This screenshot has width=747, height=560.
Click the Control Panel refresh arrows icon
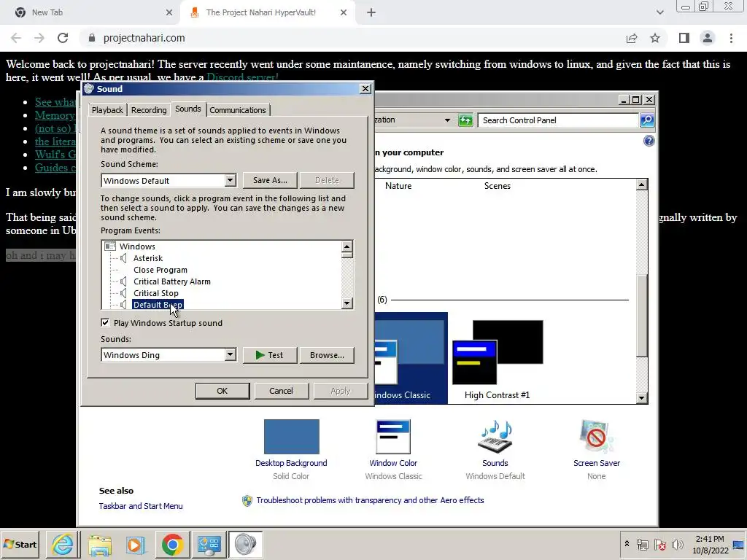coord(465,120)
